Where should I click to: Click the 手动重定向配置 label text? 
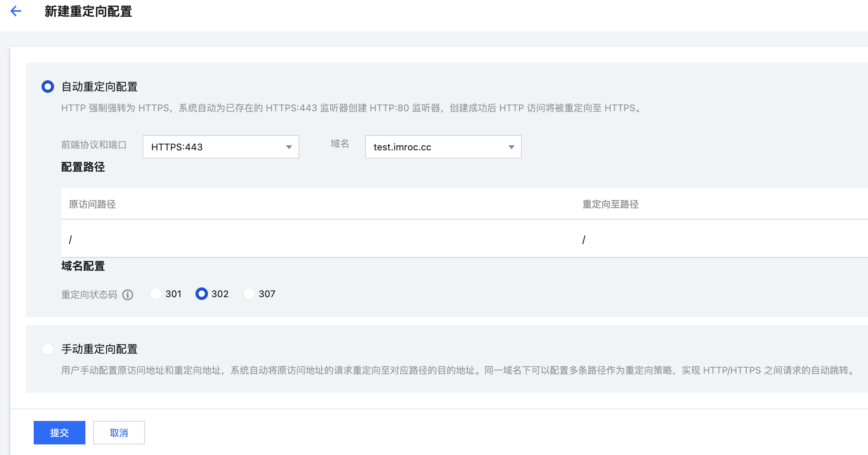pyautogui.click(x=99, y=349)
